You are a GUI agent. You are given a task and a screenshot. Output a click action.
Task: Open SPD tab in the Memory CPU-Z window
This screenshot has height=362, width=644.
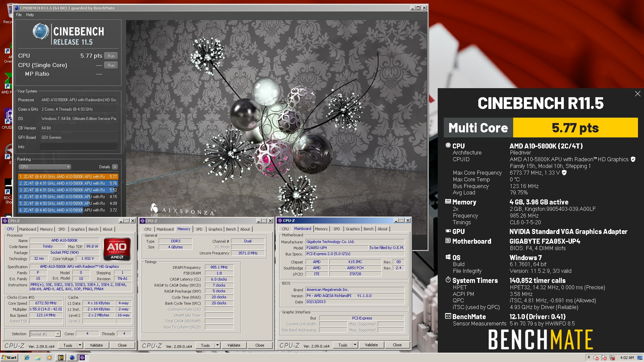199,229
